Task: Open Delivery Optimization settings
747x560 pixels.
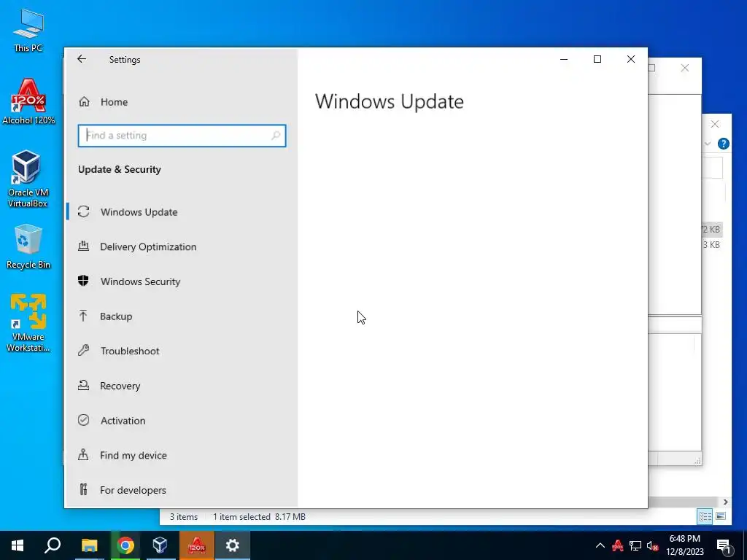Action: 147,246
